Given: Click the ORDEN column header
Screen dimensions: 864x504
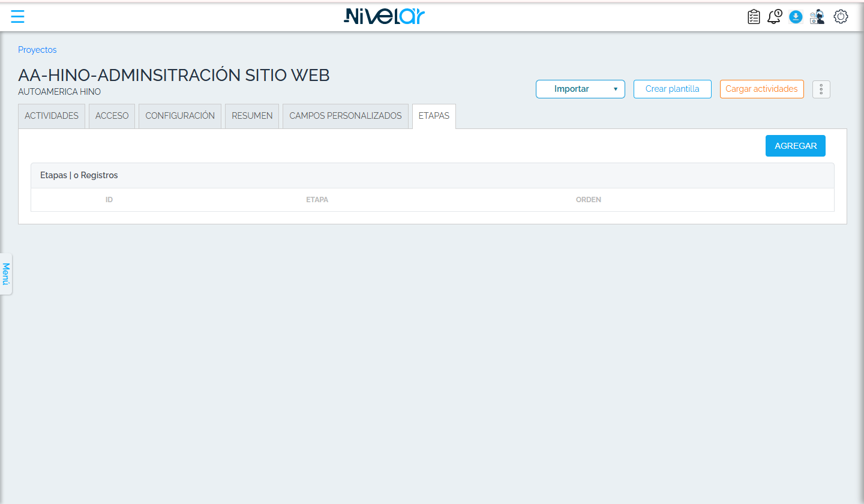Looking at the screenshot, I should click(x=589, y=200).
